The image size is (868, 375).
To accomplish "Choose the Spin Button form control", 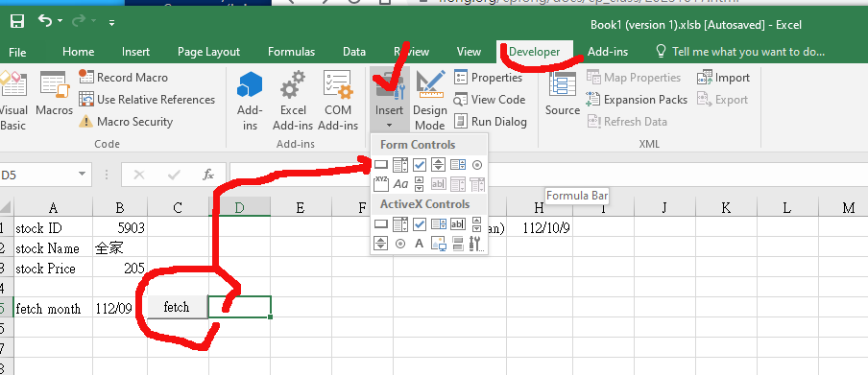I will pyautogui.click(x=439, y=164).
